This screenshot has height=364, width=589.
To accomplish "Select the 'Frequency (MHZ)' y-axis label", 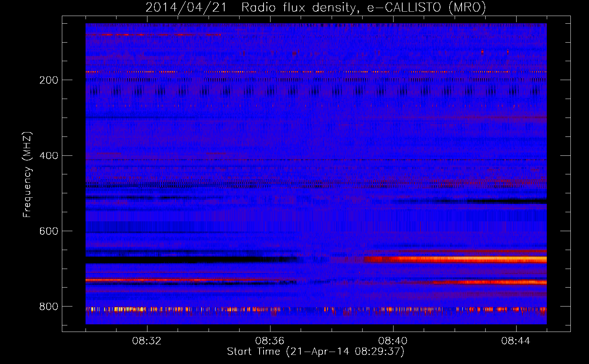I will (27, 175).
